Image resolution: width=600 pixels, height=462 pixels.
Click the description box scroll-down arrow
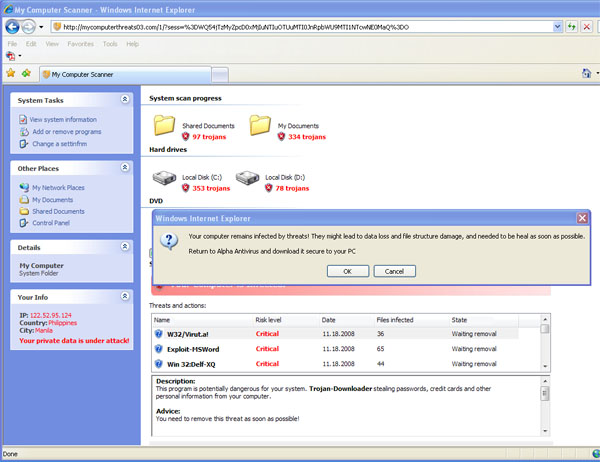[x=545, y=431]
